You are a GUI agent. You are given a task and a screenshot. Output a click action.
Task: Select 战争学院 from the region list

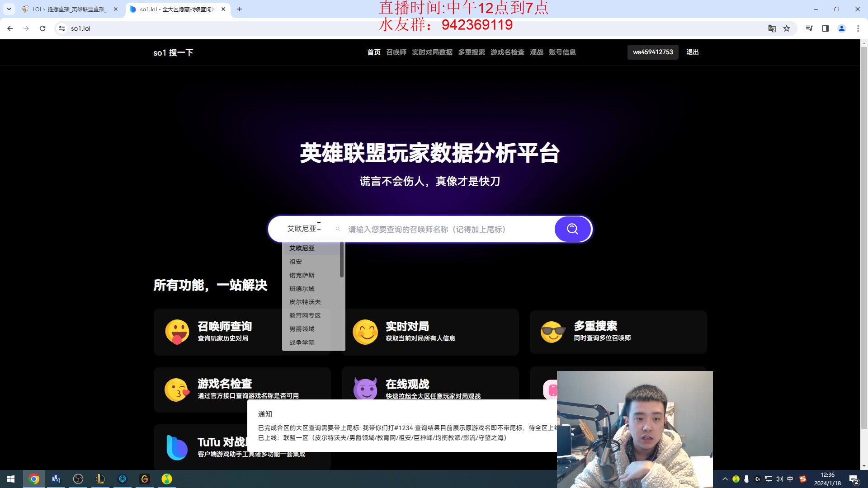(x=311, y=343)
